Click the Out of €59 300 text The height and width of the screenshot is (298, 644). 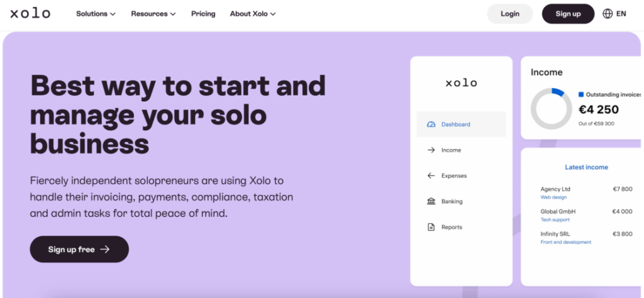coord(596,124)
